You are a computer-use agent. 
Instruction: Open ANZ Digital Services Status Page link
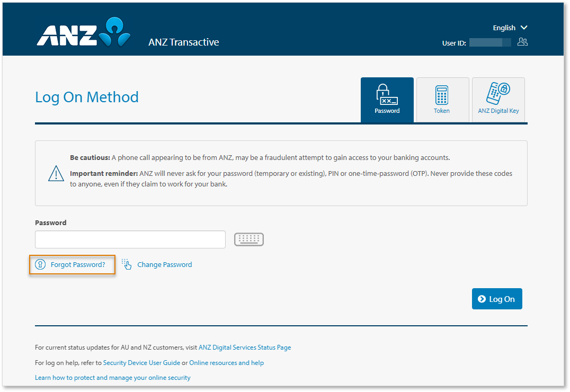(x=245, y=348)
